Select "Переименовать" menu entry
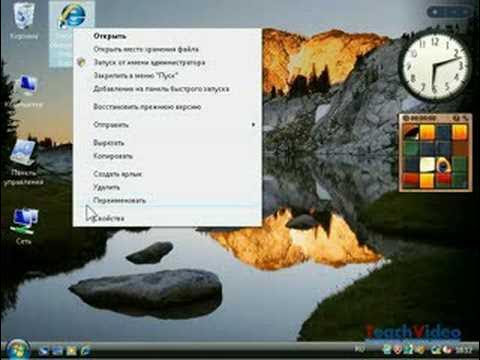Viewport: 480px width, 360px height. [167, 201]
